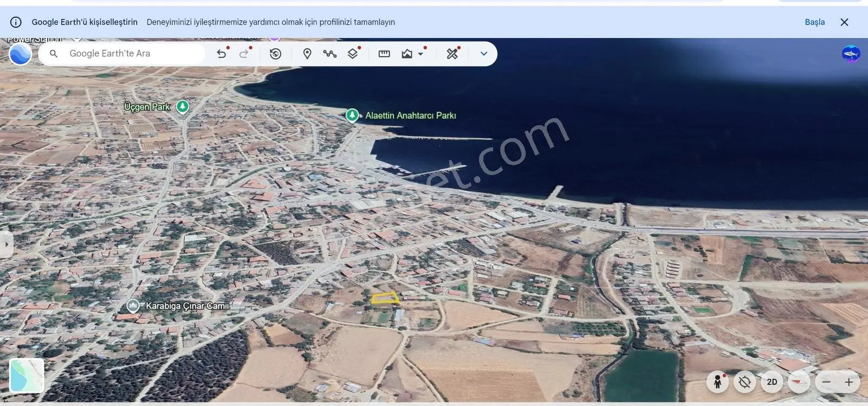Zoom in with the plus button
This screenshot has width=868, height=406.
tap(848, 382)
